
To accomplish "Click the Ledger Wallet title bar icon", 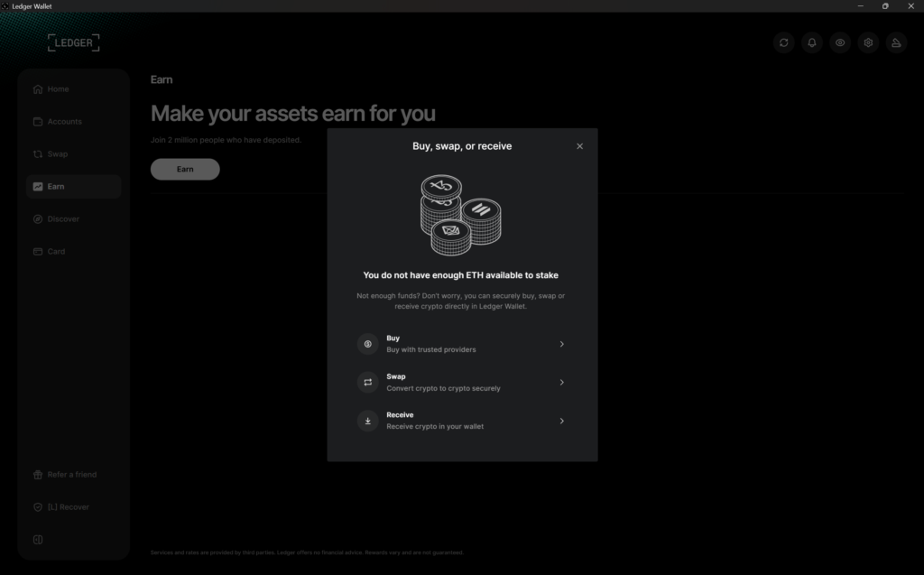I will tap(5, 6).
